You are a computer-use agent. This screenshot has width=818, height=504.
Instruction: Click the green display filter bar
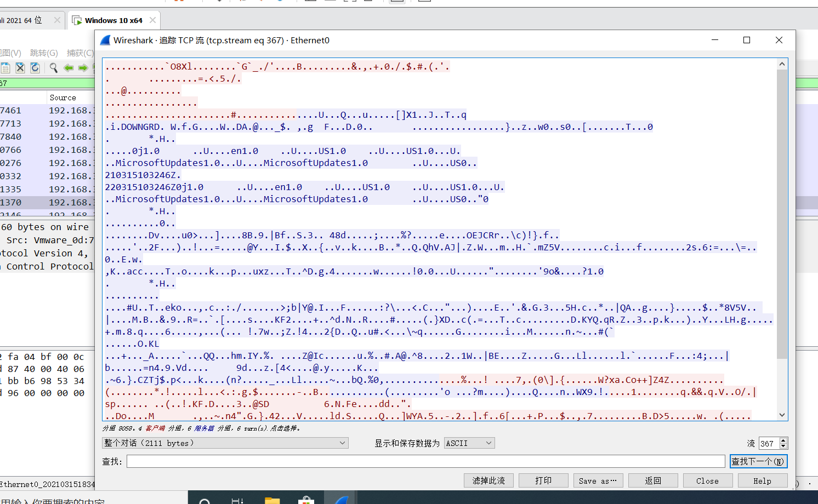(x=47, y=83)
